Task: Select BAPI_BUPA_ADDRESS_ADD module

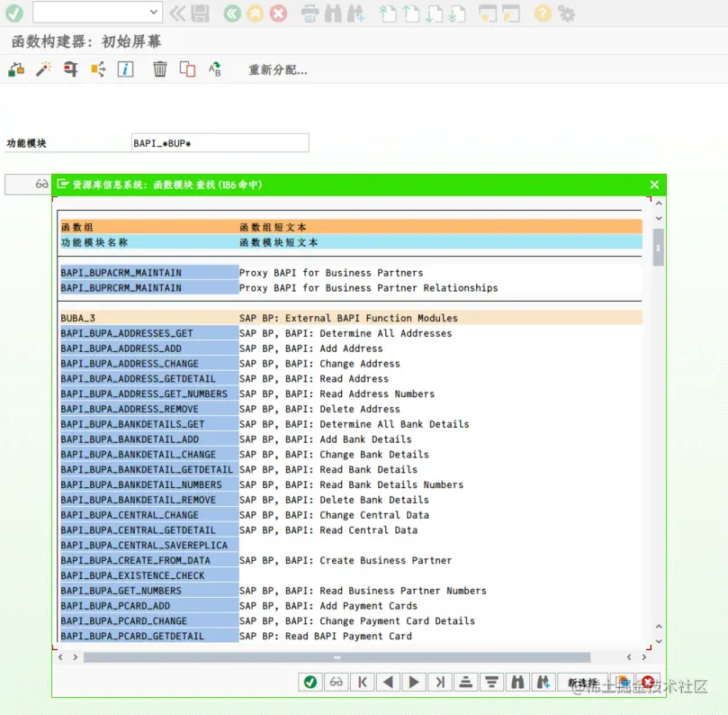Action: pos(149,348)
